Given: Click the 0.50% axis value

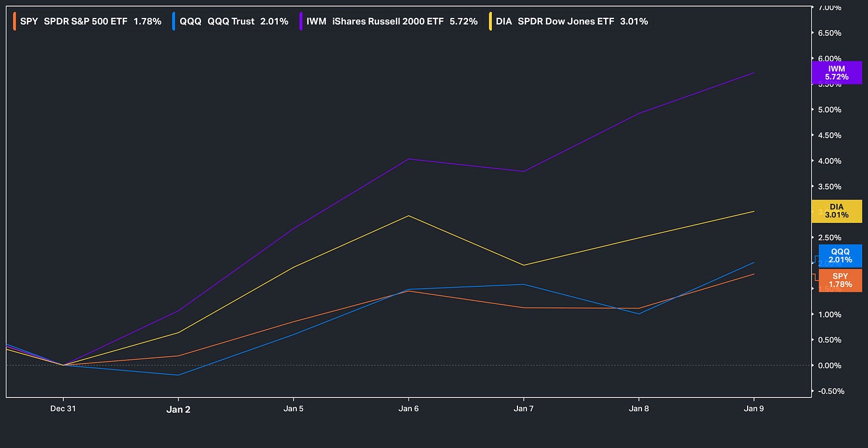Looking at the screenshot, I should tap(830, 340).
